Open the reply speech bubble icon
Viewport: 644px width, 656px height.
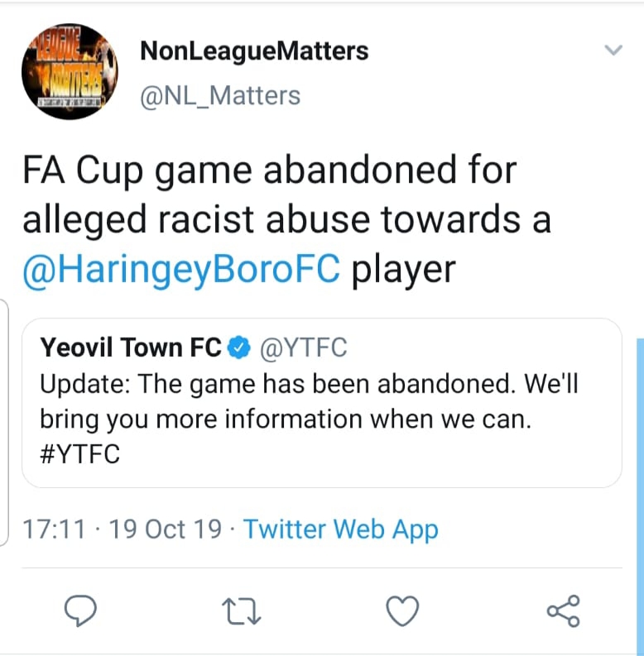pos(80,611)
